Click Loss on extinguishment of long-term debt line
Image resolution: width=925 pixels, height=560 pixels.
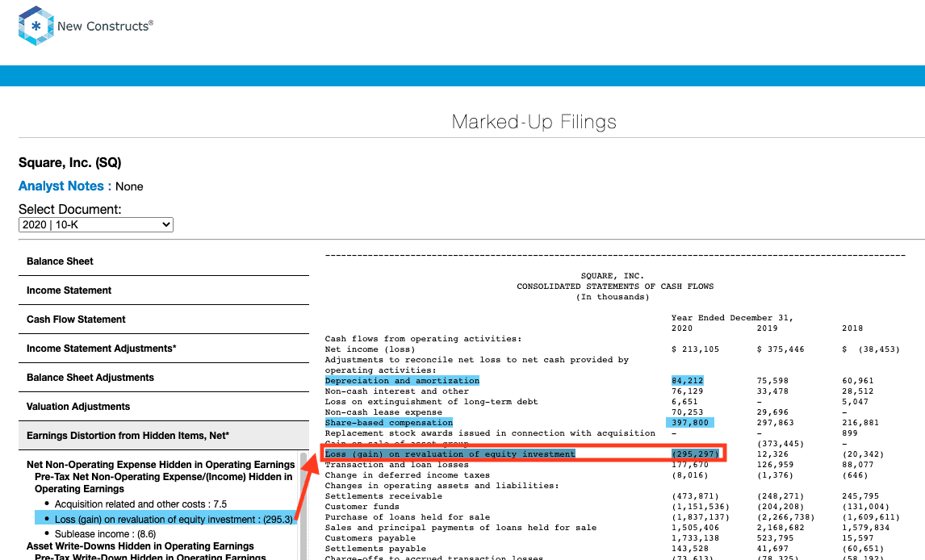431,401
